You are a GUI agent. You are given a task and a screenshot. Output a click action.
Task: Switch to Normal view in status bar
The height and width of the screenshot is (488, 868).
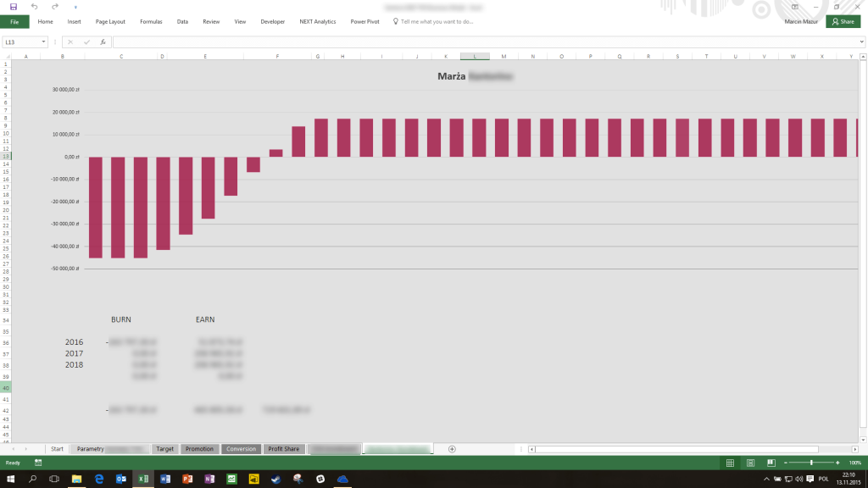pyautogui.click(x=730, y=463)
